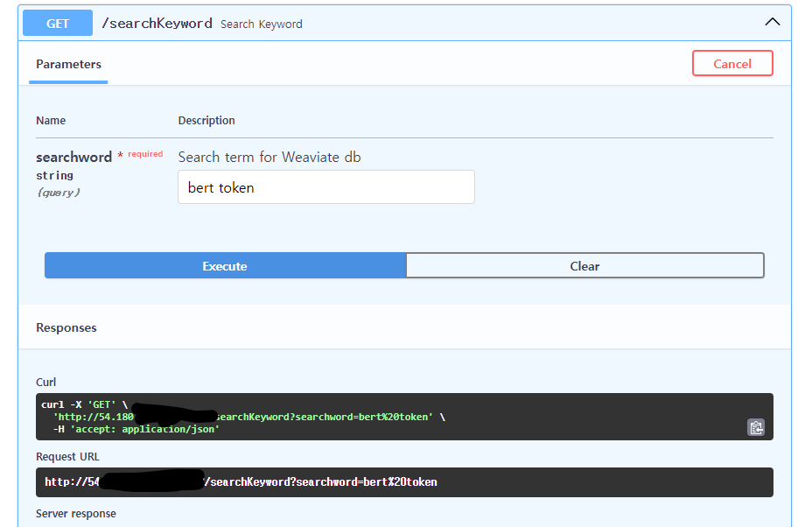Click the 'Description' column header
812x527 pixels.
[x=206, y=120]
